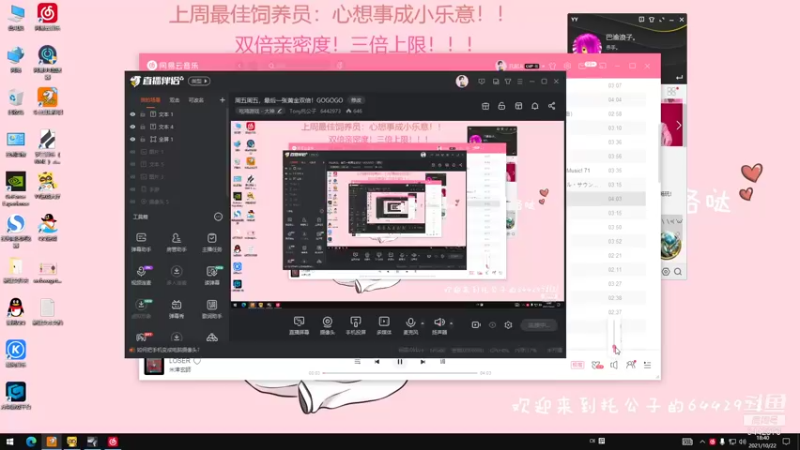Click NetEase Cloud Music taskbar icon

click(113, 442)
